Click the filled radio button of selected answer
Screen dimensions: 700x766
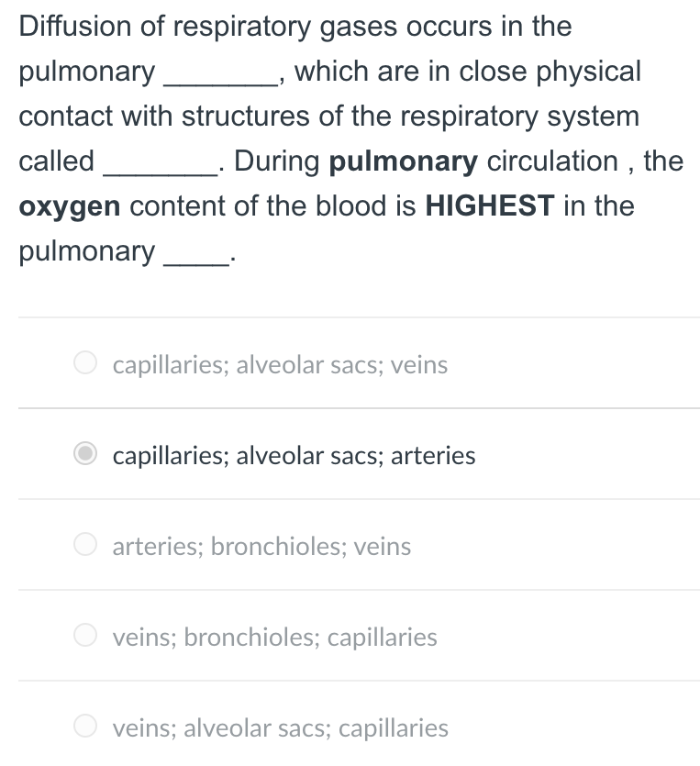(84, 452)
